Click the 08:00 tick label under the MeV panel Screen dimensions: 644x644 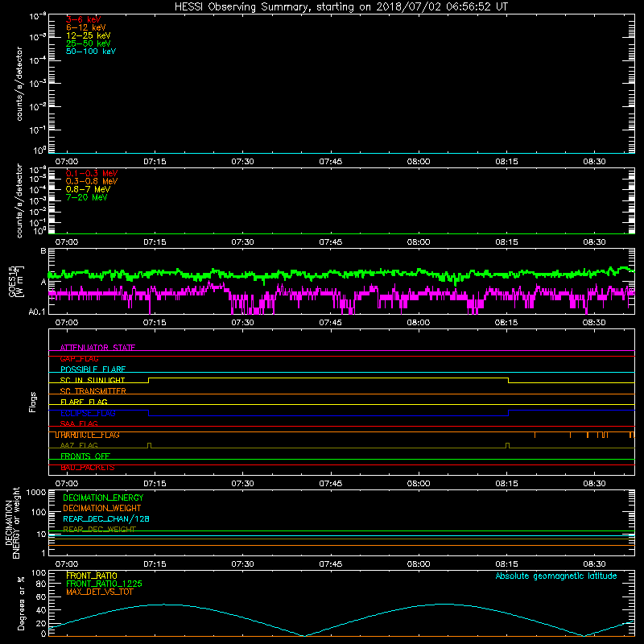419,242
